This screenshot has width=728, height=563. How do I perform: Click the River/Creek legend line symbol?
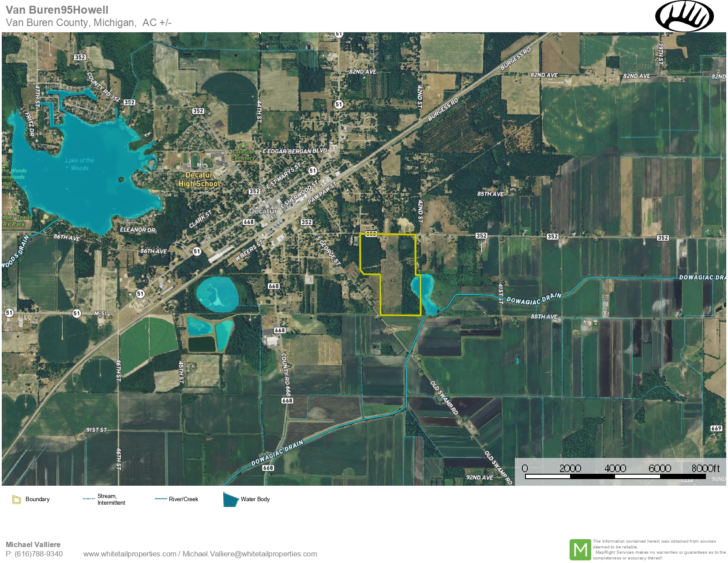[x=160, y=499]
